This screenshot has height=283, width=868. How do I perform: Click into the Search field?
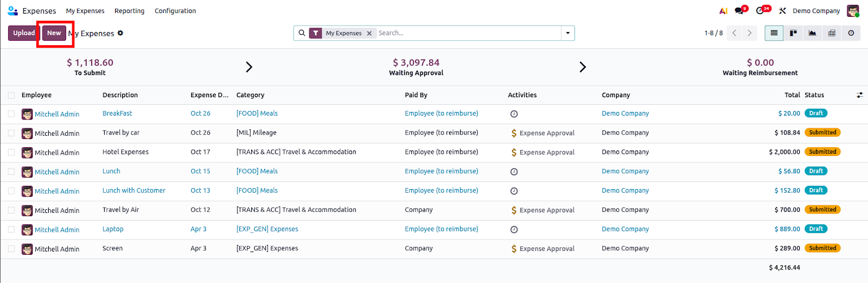click(x=467, y=33)
